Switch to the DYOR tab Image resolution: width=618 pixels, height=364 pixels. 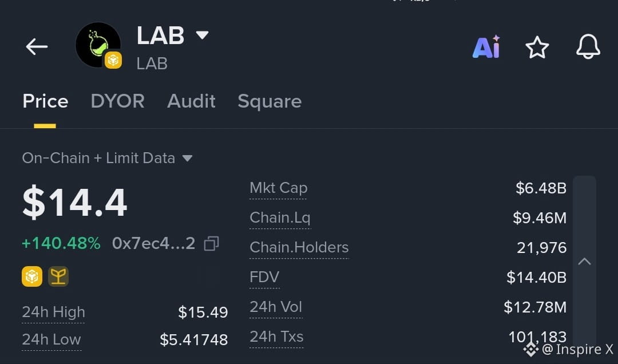click(x=117, y=101)
